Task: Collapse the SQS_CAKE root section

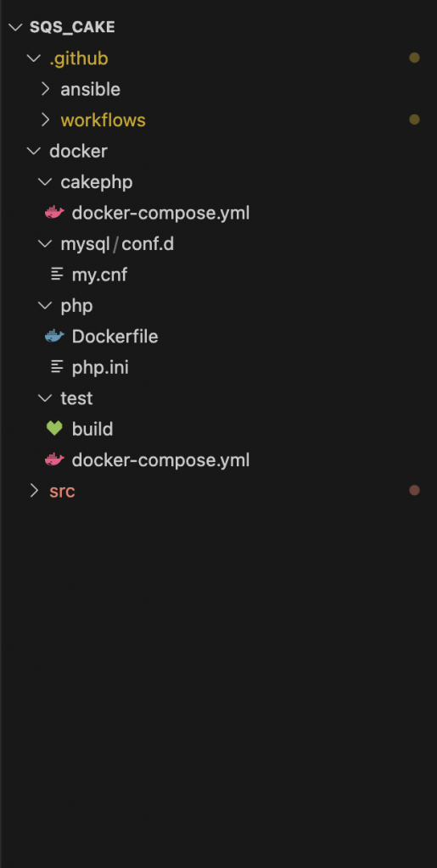Action: coord(15,27)
